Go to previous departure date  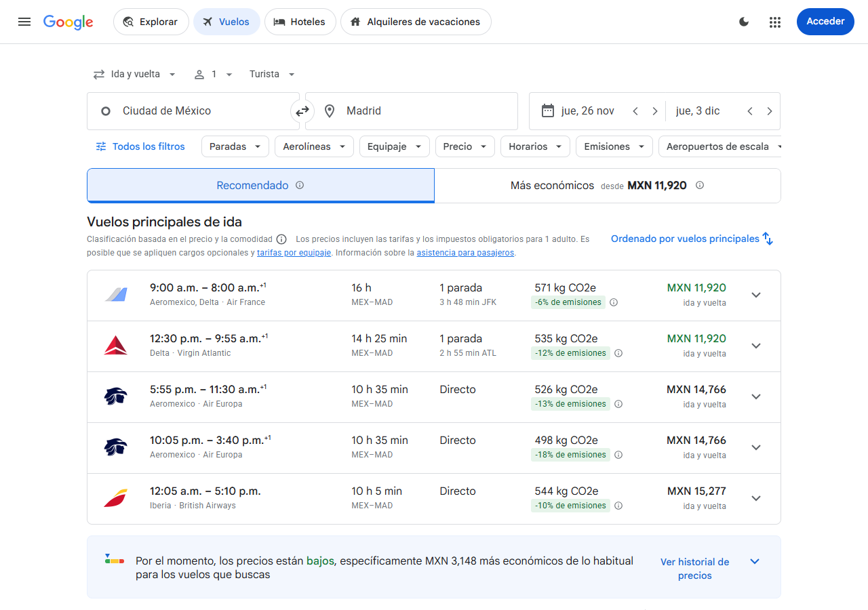(x=635, y=111)
